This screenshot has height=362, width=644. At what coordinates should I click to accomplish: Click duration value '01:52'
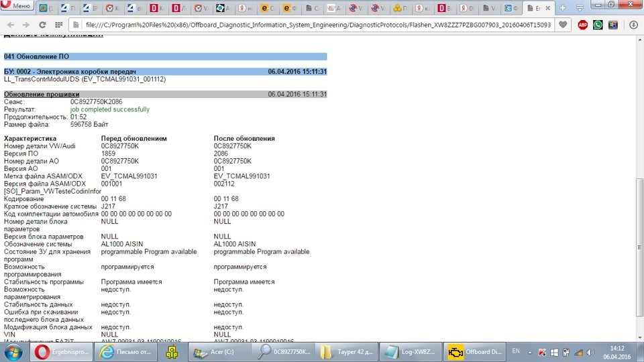pyautogui.click(x=78, y=117)
